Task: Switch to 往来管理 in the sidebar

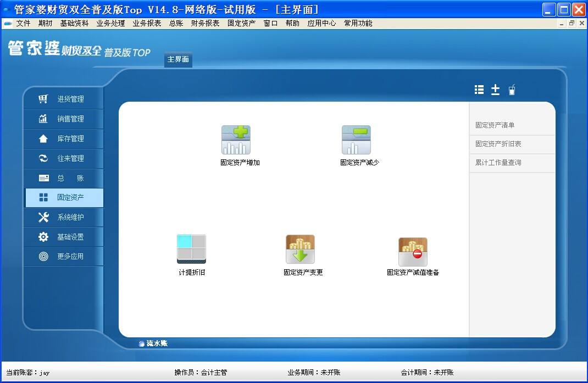Action: (64, 159)
